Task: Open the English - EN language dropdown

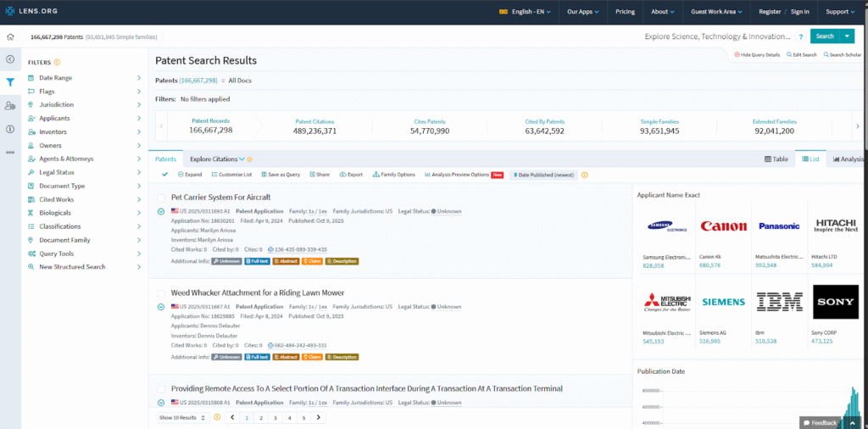Action: click(x=524, y=12)
